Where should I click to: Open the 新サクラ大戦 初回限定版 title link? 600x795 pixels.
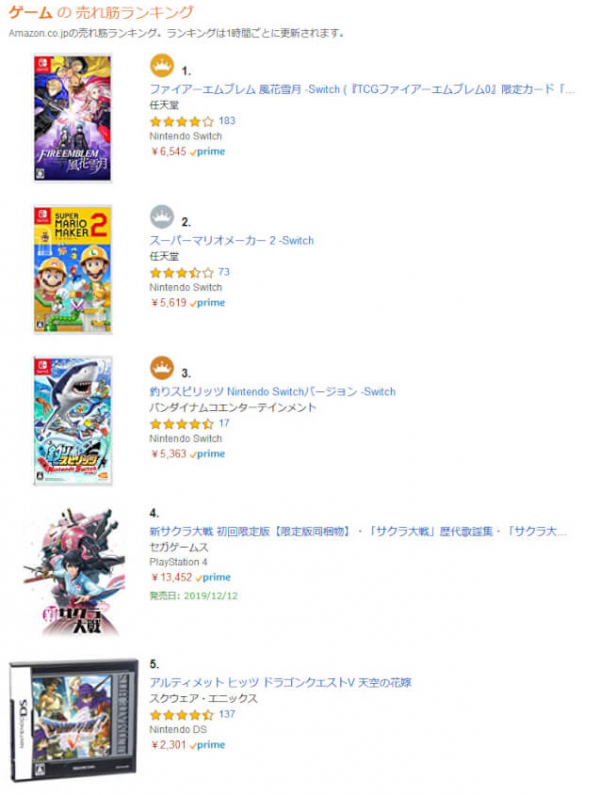point(358,531)
